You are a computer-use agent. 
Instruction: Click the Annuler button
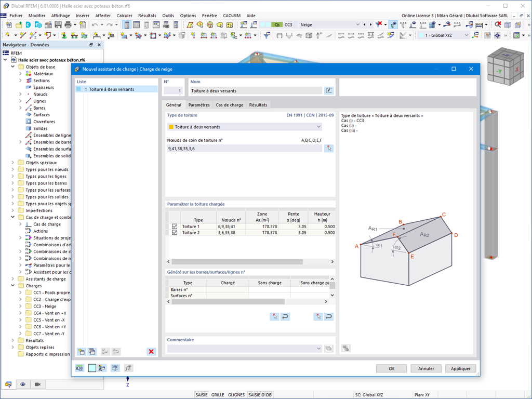tap(426, 368)
